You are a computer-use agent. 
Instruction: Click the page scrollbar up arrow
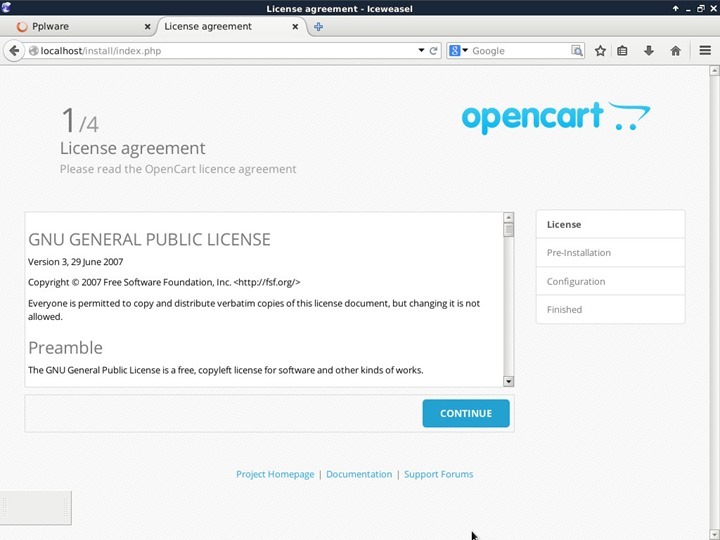coord(714,70)
